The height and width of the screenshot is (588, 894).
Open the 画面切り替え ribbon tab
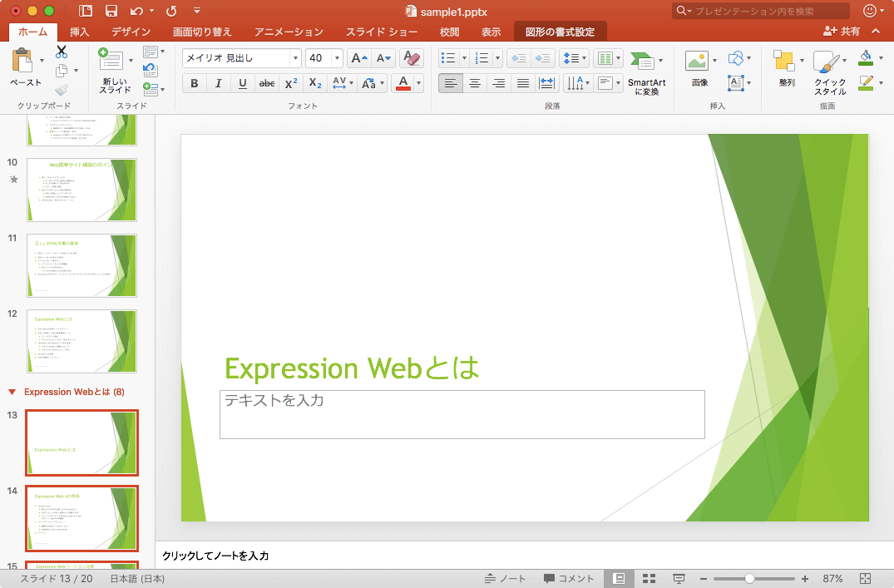click(202, 32)
